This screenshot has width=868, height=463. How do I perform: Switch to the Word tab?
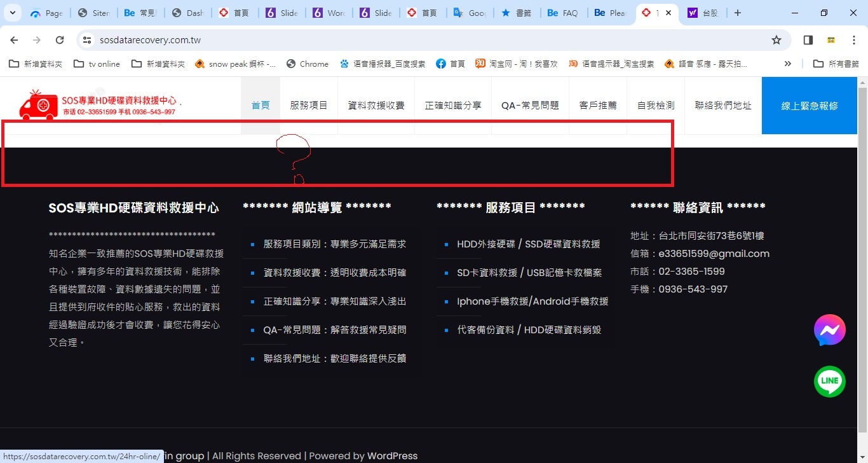coord(328,13)
